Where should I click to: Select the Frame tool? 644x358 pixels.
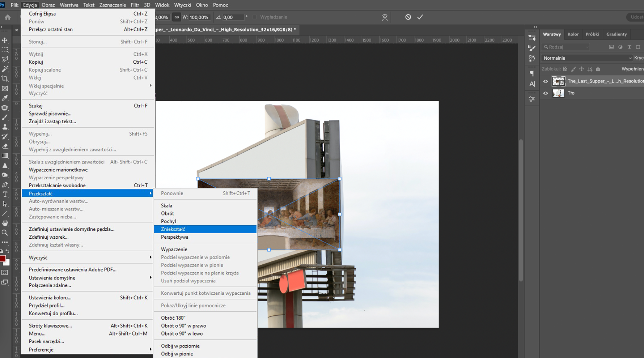tap(5, 88)
